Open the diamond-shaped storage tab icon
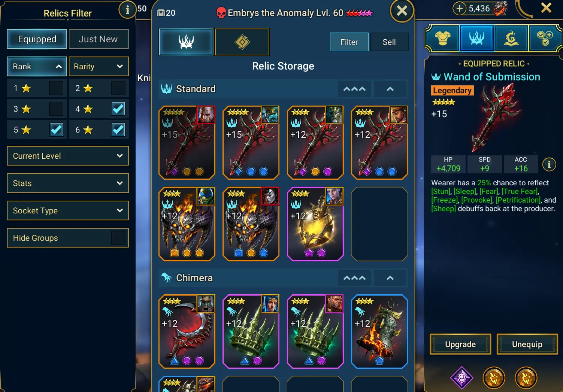This screenshot has width=563, height=392. (242, 42)
